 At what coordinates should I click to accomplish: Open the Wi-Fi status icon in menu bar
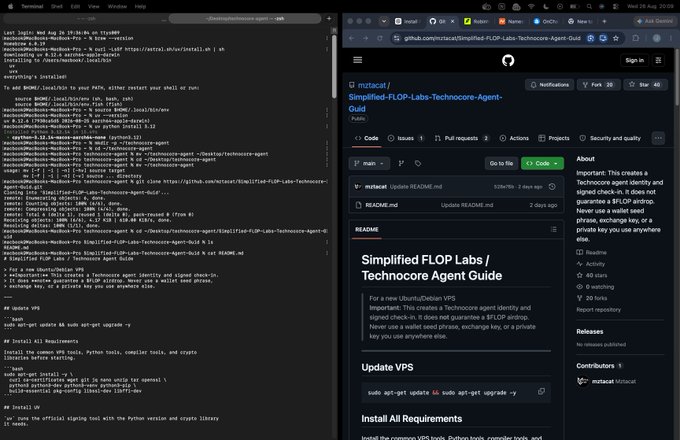tap(531, 7)
